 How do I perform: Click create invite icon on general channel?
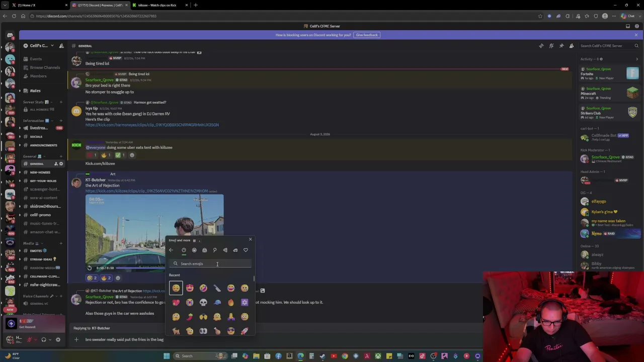(x=56, y=164)
